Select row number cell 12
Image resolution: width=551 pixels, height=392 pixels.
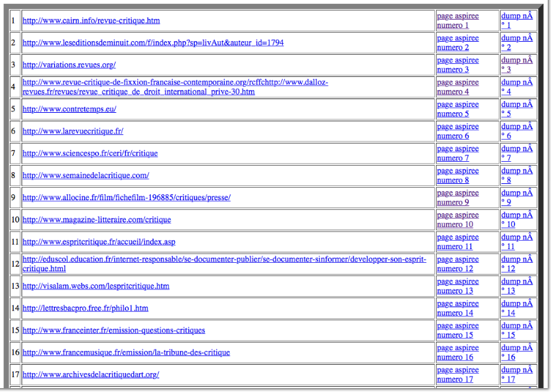click(x=15, y=264)
